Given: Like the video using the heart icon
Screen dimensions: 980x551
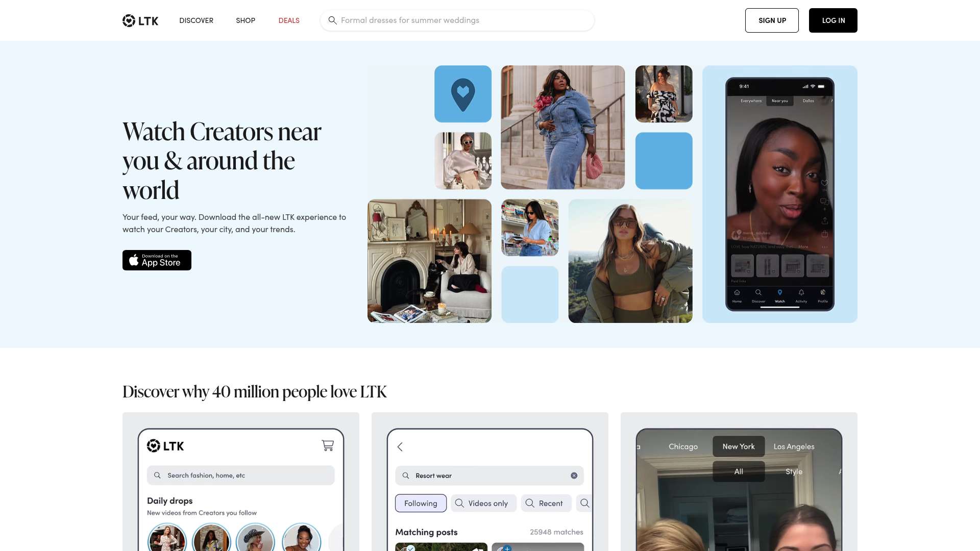Looking at the screenshot, I should [825, 183].
